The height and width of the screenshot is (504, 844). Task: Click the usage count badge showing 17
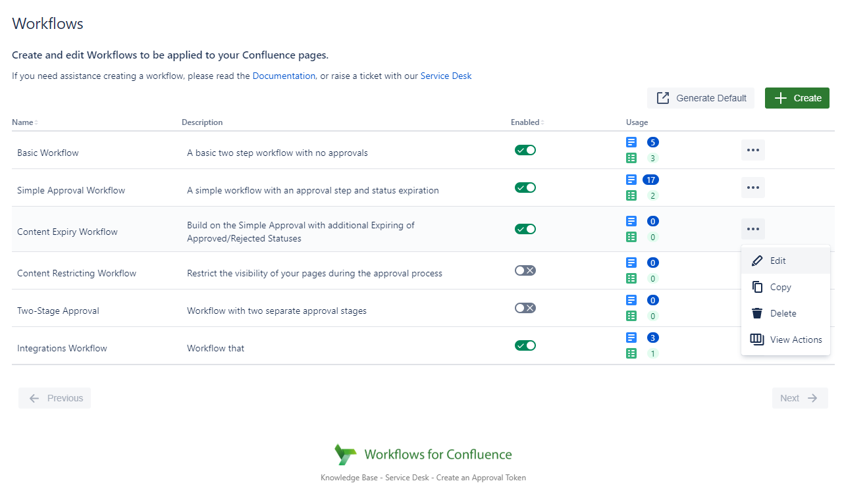[x=652, y=179]
